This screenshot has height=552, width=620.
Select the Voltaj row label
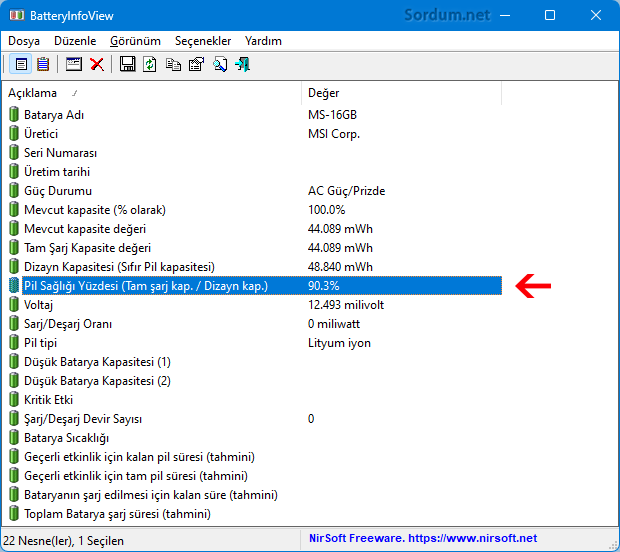point(38,305)
